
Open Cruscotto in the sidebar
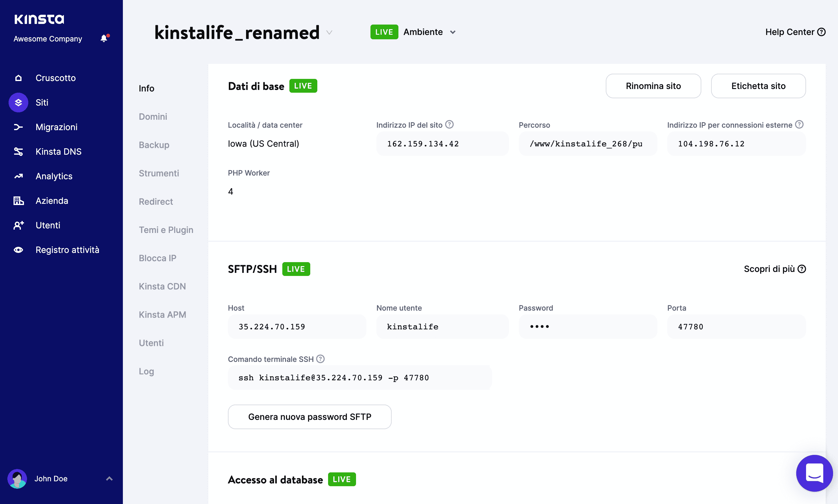(55, 78)
